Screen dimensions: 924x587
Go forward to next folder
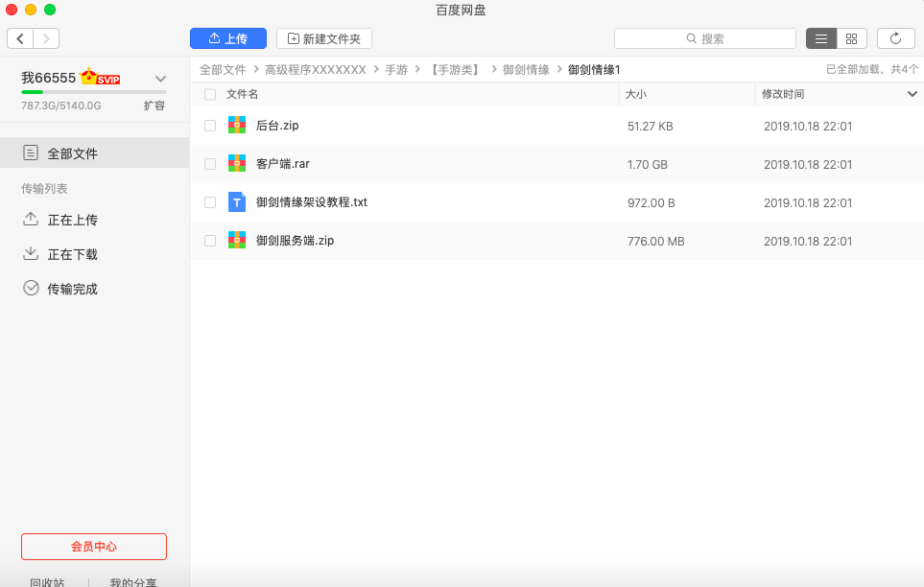pyautogui.click(x=46, y=38)
